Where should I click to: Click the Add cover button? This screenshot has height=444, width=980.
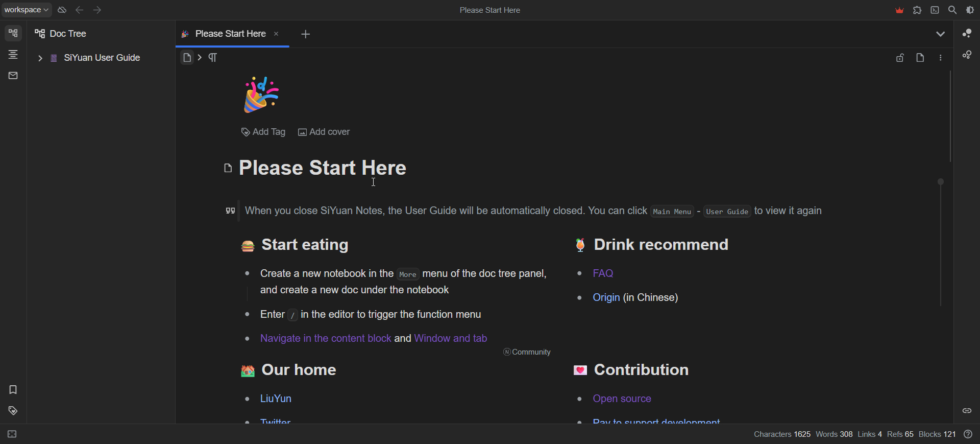coord(324,132)
